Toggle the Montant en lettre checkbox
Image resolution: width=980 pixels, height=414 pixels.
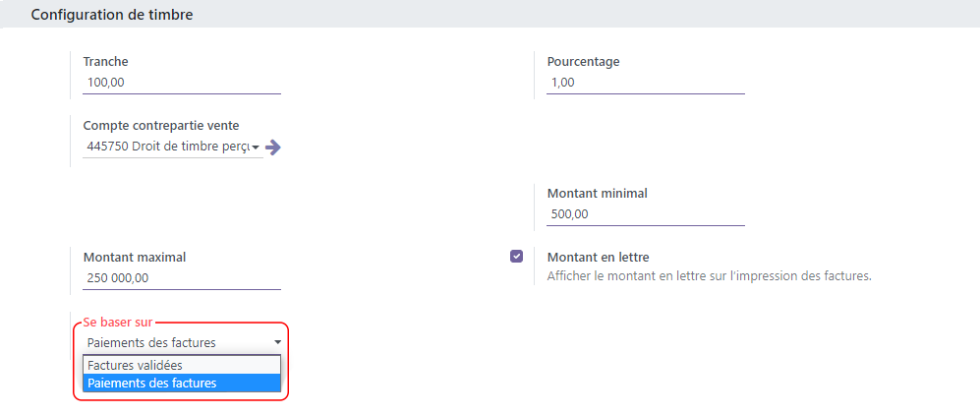click(516, 257)
